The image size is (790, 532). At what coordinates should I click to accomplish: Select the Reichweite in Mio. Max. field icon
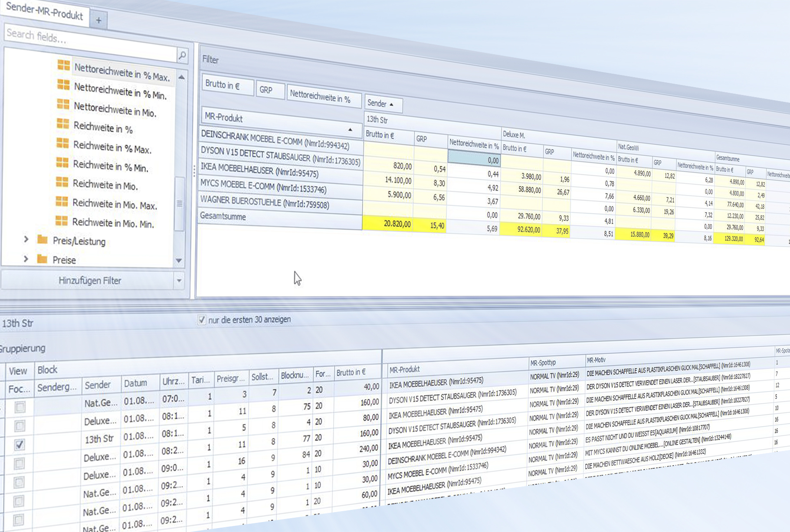[62, 202]
